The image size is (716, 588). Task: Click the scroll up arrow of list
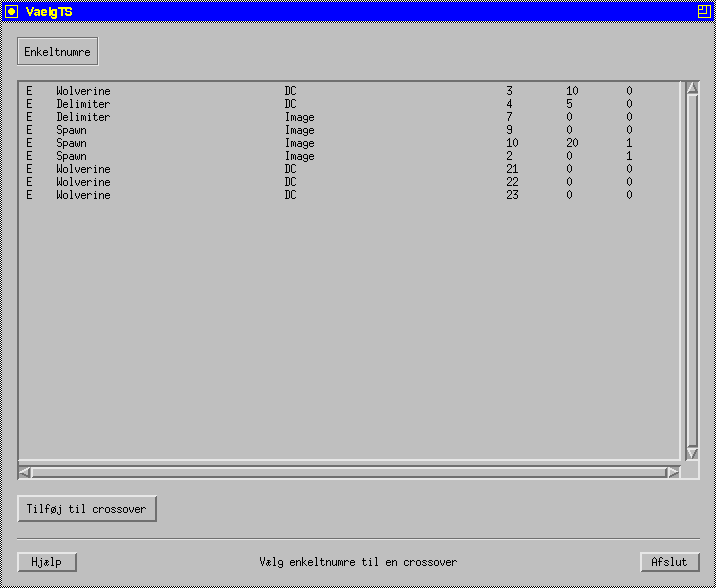(x=692, y=88)
